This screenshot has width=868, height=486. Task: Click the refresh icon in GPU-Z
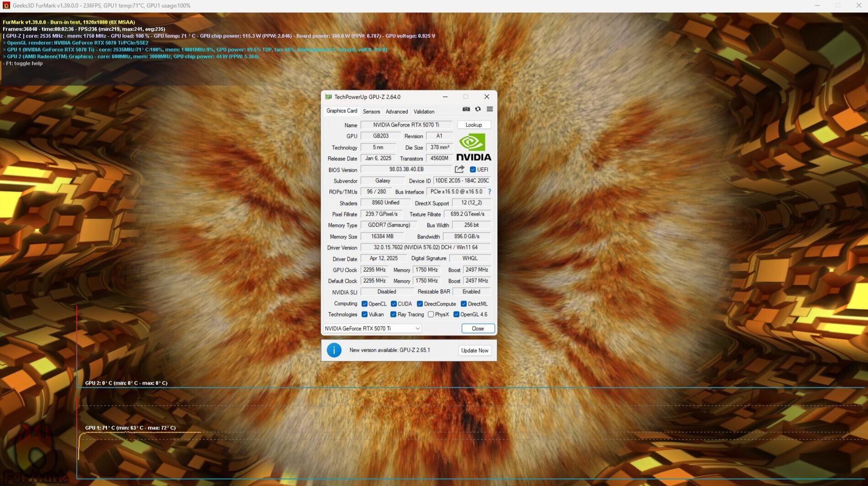click(478, 109)
